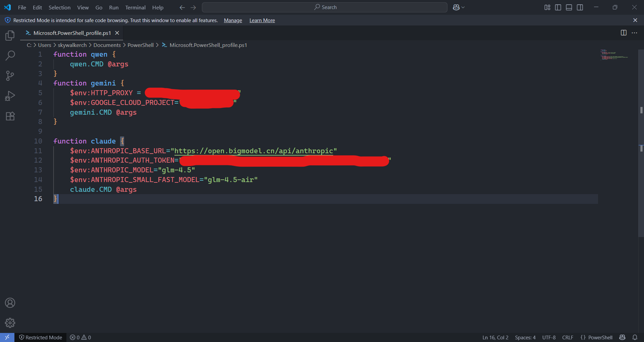Click the text "function gemini"
This screenshot has width=644, height=342.
pos(85,83)
